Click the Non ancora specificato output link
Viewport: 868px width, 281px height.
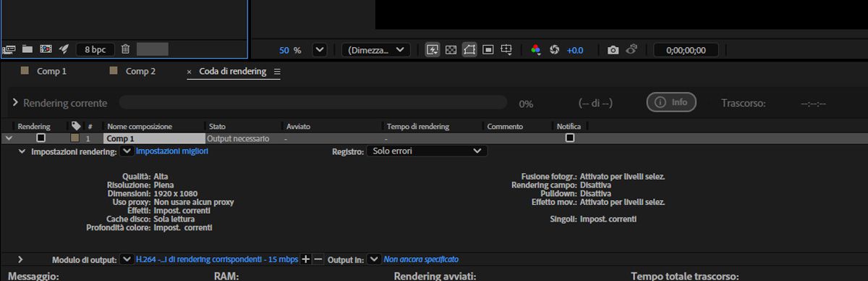point(421,259)
